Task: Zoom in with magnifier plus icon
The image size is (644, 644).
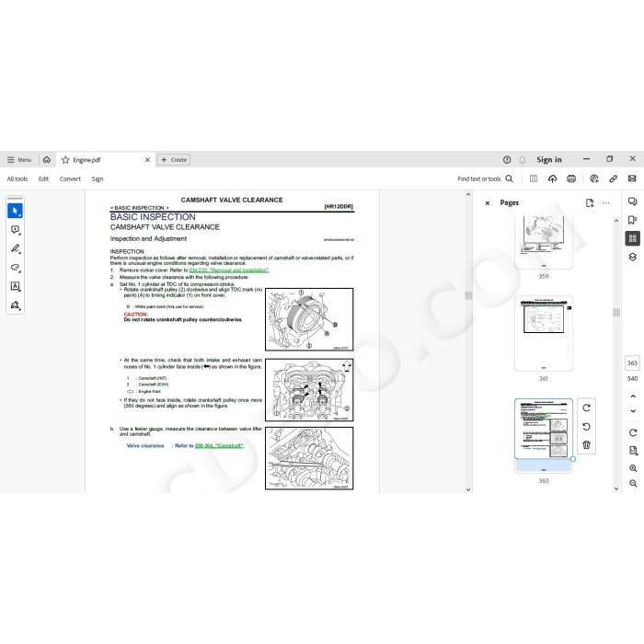Action: pyautogui.click(x=633, y=468)
